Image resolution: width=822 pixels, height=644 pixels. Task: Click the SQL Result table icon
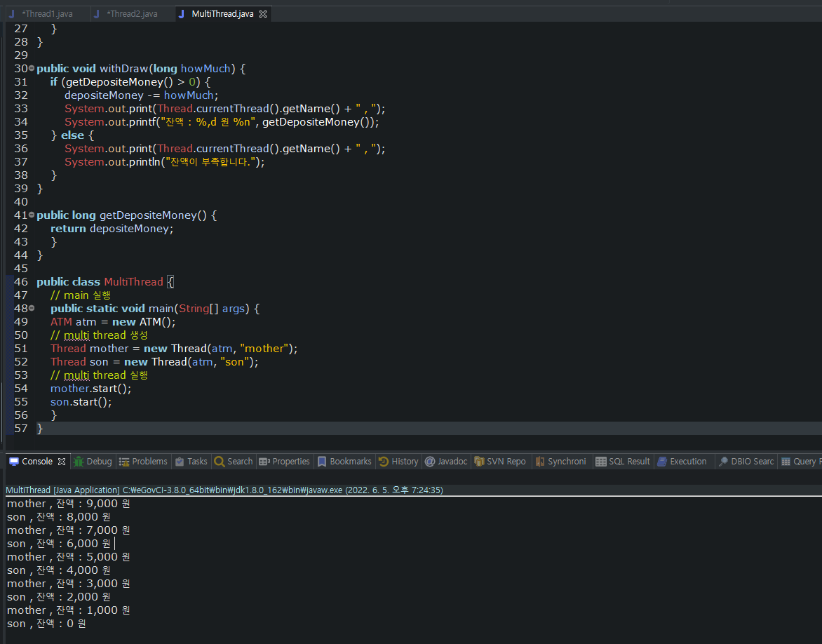(601, 462)
